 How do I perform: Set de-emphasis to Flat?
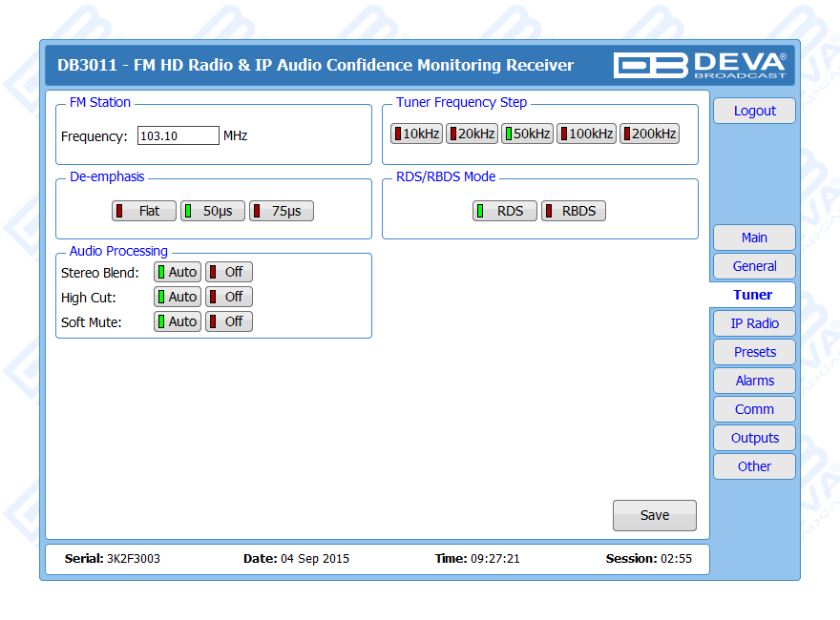(x=144, y=211)
